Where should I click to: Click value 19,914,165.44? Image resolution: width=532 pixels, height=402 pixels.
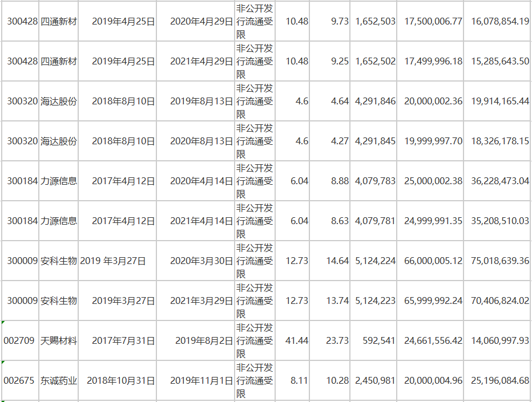497,101
